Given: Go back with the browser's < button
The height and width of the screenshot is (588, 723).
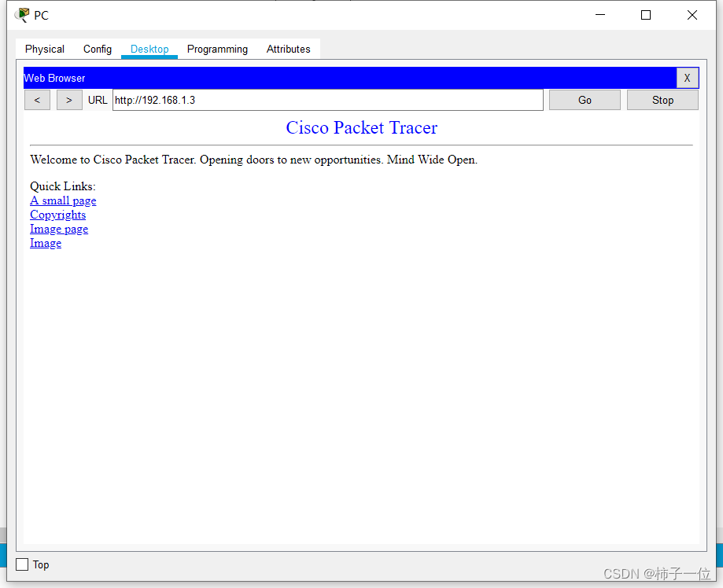Looking at the screenshot, I should point(37,100).
